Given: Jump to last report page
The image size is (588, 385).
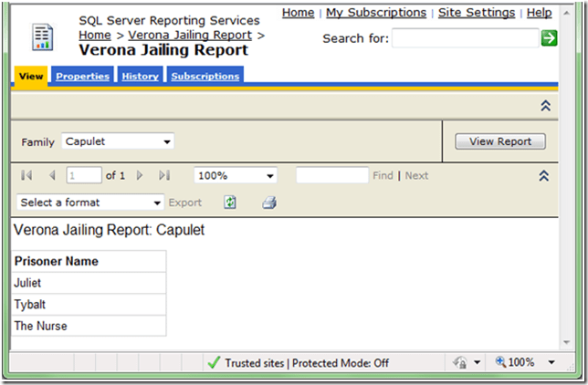Looking at the screenshot, I should 164,175.
